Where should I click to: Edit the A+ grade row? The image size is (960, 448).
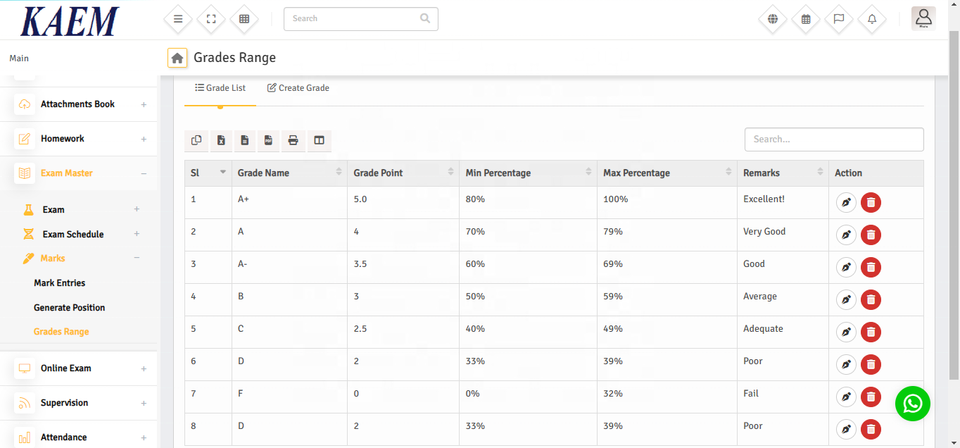846,203
